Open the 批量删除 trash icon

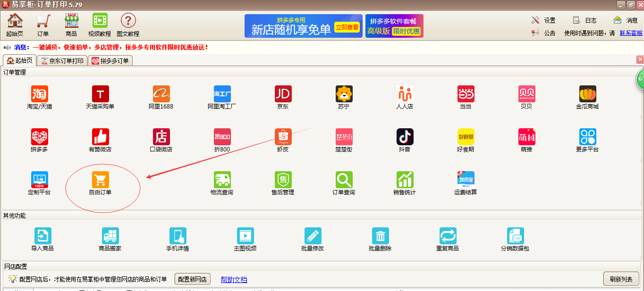coord(381,236)
